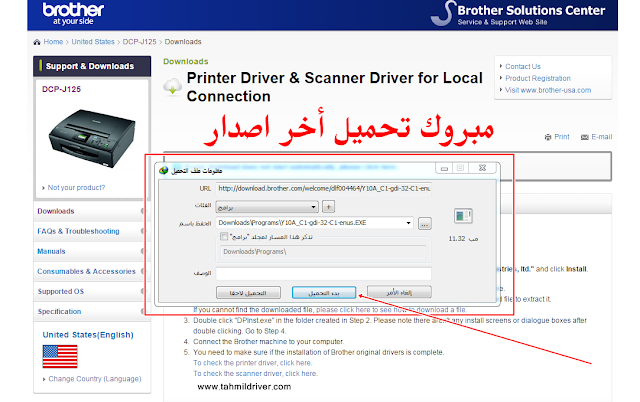Open Contact Us link
Screen dimensions: 640x402
coord(523,66)
